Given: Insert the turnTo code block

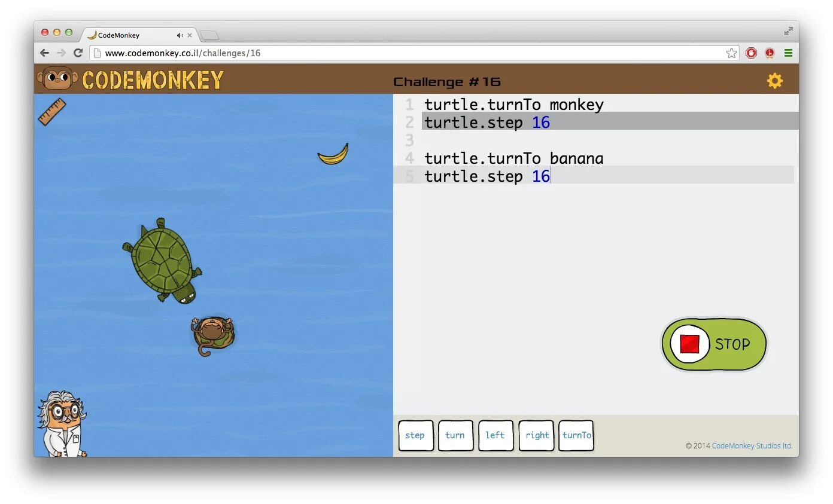Looking at the screenshot, I should pyautogui.click(x=576, y=435).
